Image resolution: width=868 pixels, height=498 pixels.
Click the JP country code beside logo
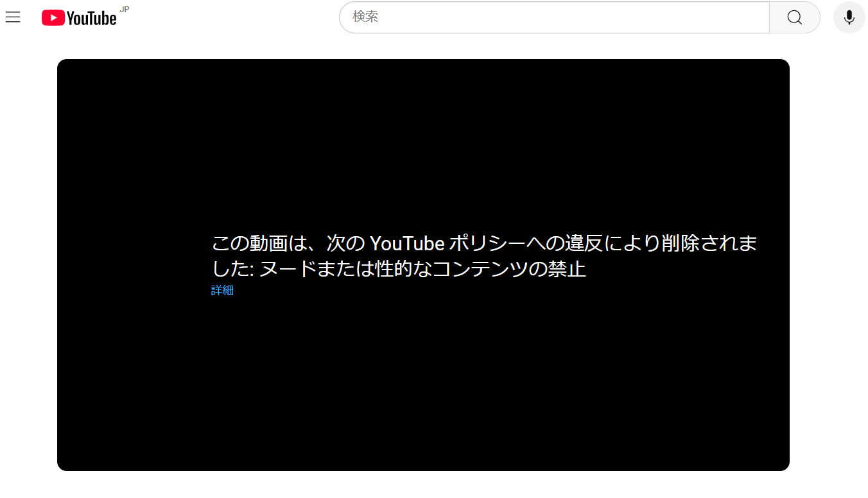coord(124,9)
